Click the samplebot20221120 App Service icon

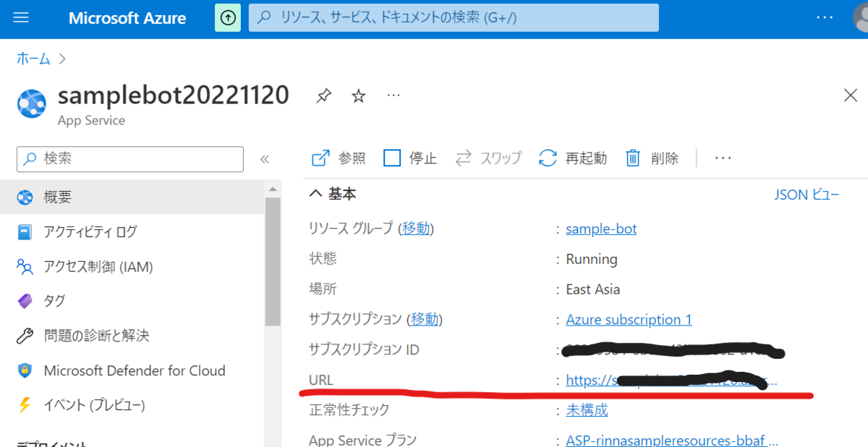coord(32,104)
